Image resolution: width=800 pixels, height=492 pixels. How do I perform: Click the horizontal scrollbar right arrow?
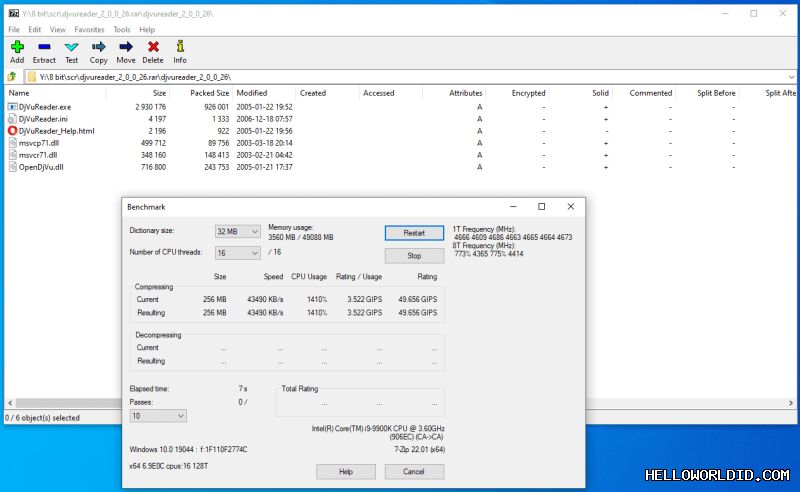(791, 403)
